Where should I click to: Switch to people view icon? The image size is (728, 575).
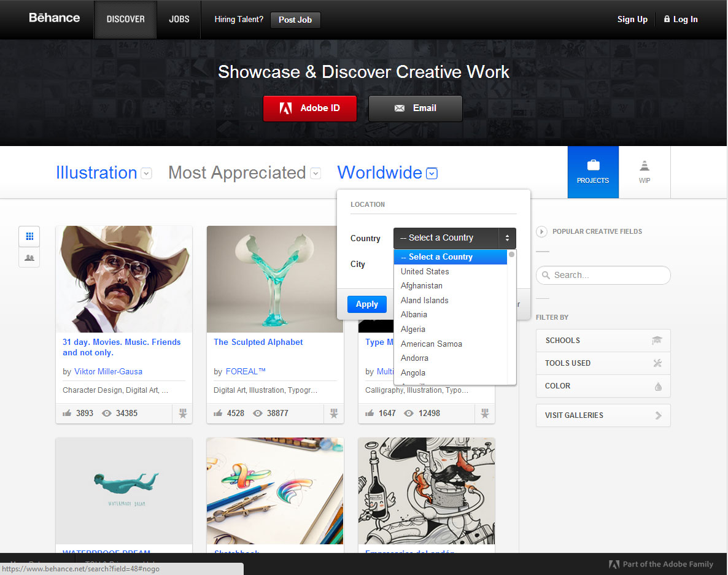29,258
